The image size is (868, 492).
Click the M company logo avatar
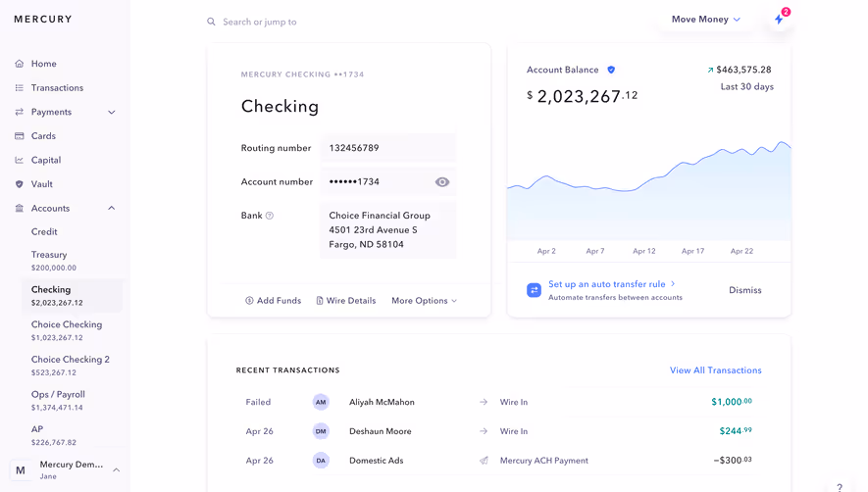[21, 470]
